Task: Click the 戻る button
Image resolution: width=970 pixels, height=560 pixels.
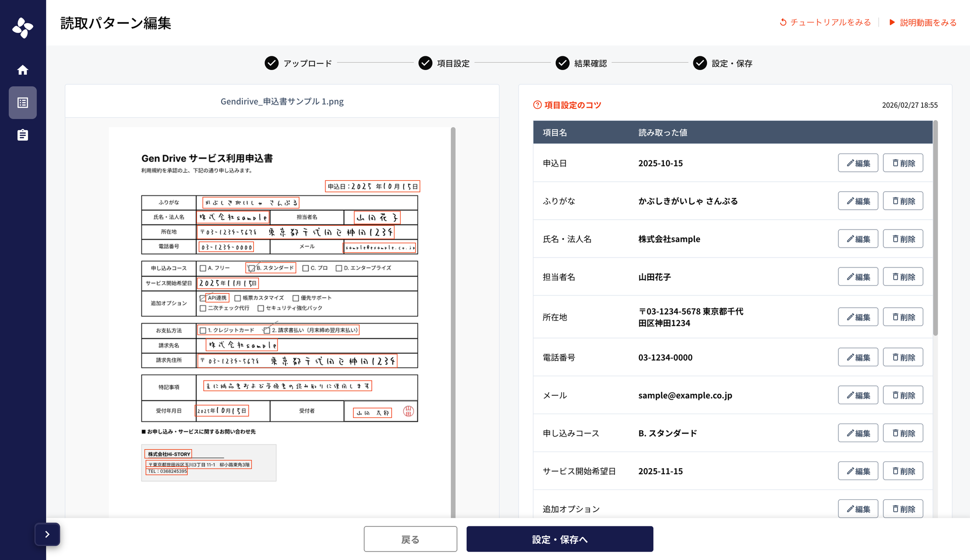Action: pos(410,539)
